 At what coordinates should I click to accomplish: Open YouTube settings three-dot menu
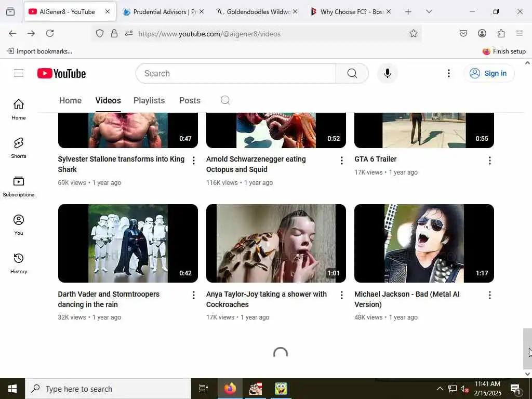[x=448, y=73]
